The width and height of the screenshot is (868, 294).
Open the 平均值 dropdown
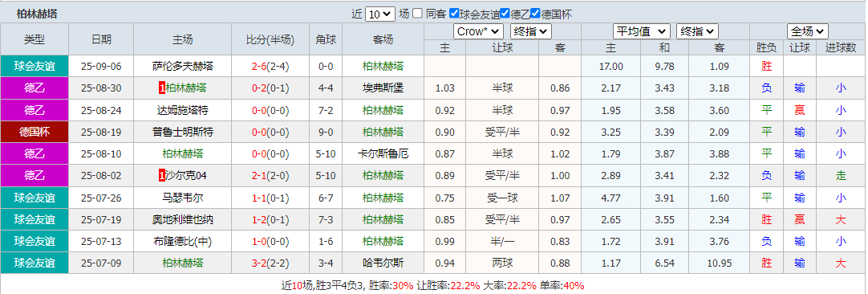641,31
